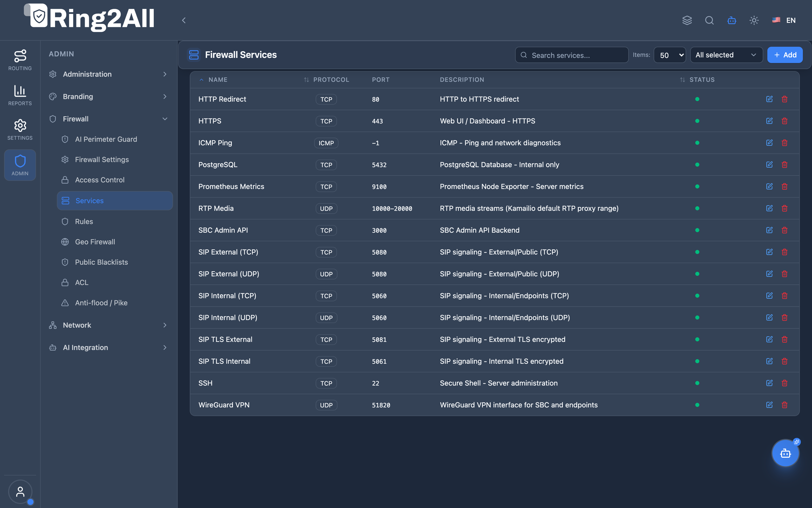
Task: Open AI Perimeter Guard page
Action: [x=115, y=139]
